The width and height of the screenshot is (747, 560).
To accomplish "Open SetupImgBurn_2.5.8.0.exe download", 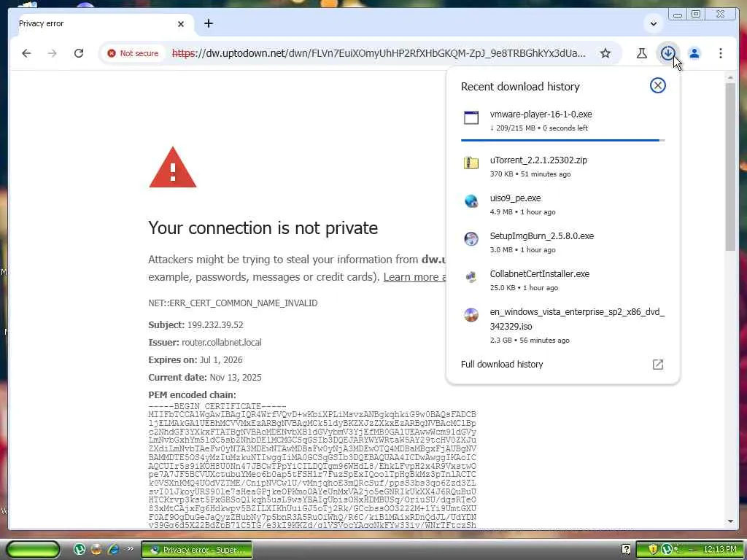I will coord(562,242).
